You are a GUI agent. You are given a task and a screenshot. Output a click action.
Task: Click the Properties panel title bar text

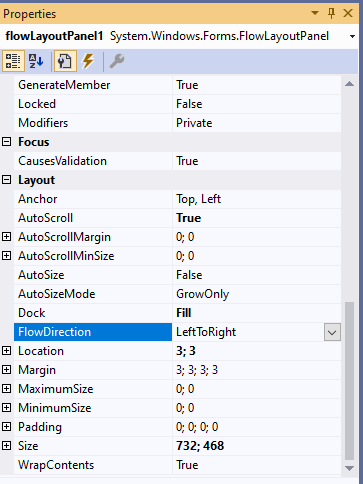[x=30, y=14]
